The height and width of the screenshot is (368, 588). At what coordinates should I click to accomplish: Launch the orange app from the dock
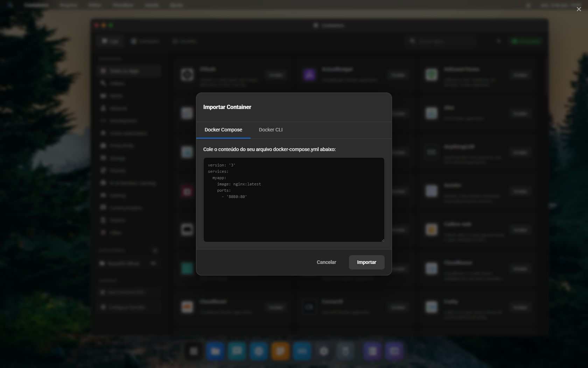(280, 351)
